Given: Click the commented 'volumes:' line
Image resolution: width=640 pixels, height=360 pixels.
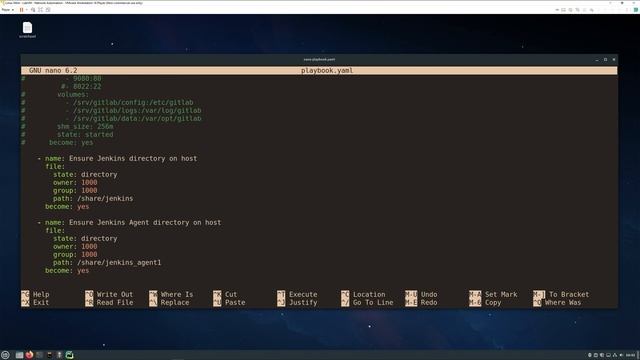Looking at the screenshot, I should (73, 94).
